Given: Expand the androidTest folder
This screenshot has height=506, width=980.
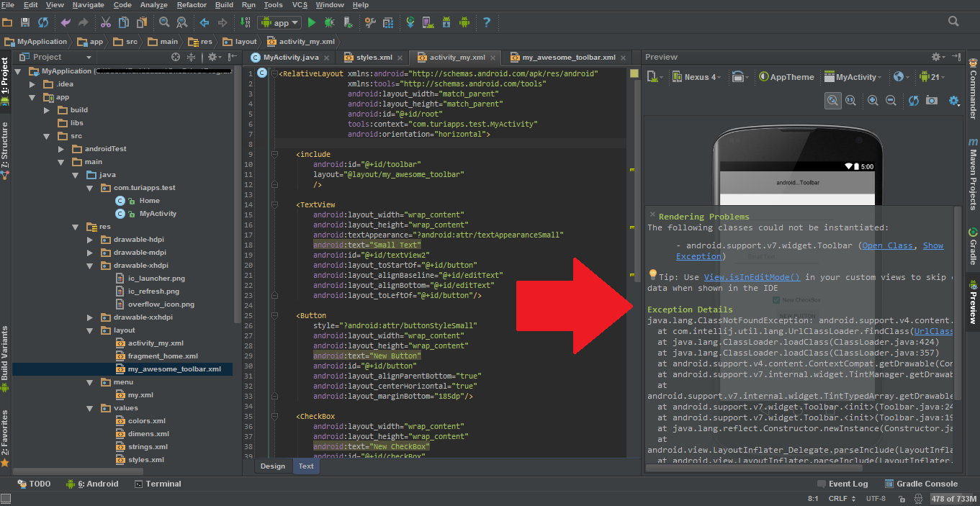Looking at the screenshot, I should [x=61, y=149].
